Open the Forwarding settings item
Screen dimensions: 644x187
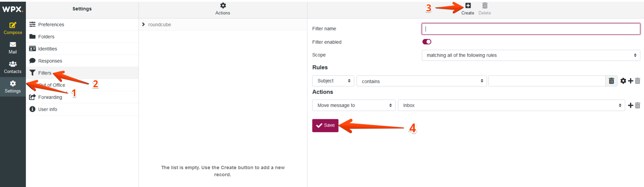click(x=50, y=97)
